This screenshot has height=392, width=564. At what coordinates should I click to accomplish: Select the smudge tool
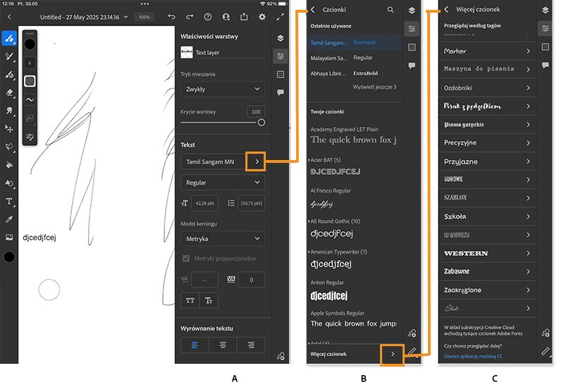[9, 111]
